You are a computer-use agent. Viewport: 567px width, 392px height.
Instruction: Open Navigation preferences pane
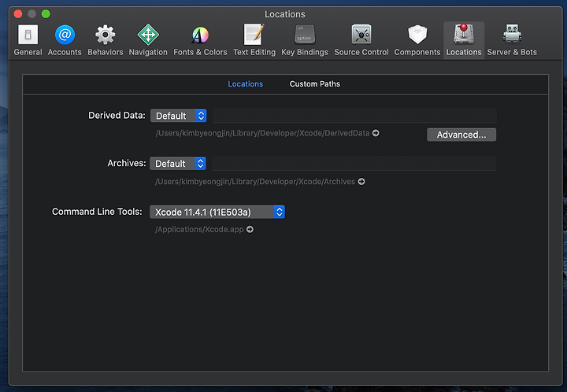[148, 40]
